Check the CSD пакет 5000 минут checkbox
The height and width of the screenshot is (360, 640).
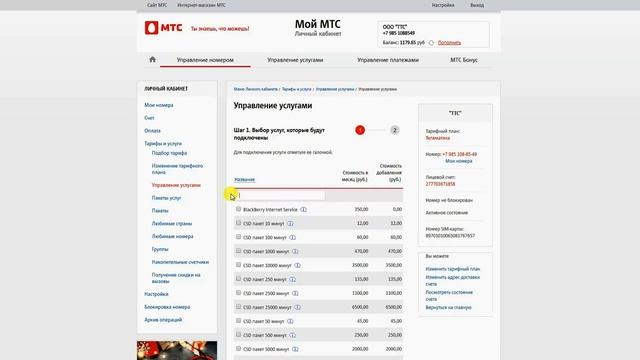click(x=238, y=348)
